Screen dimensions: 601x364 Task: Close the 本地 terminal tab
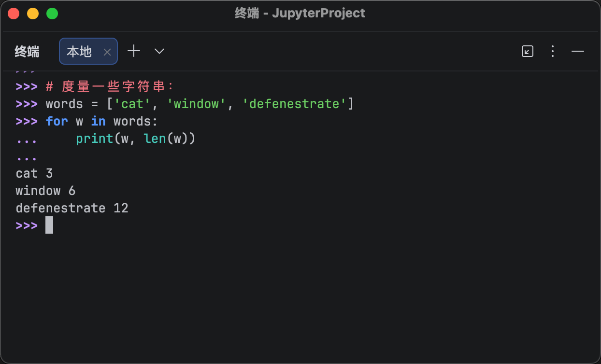click(107, 52)
